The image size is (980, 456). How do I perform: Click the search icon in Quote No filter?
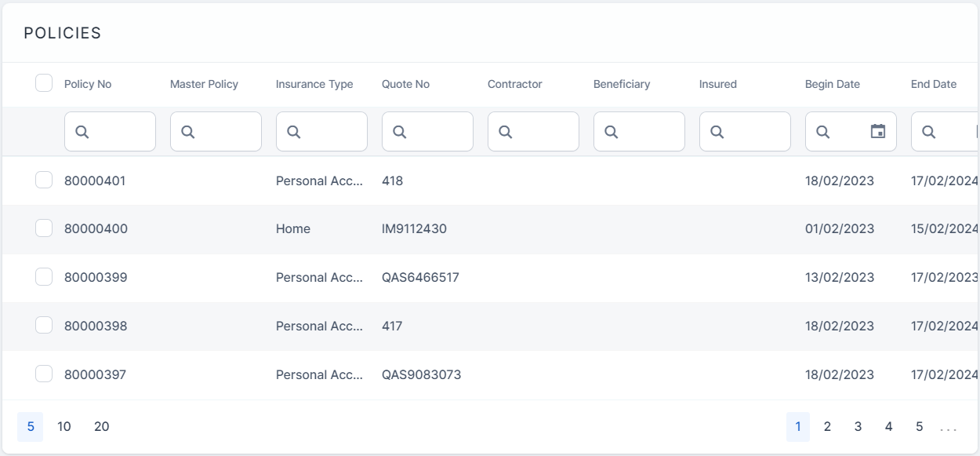400,132
